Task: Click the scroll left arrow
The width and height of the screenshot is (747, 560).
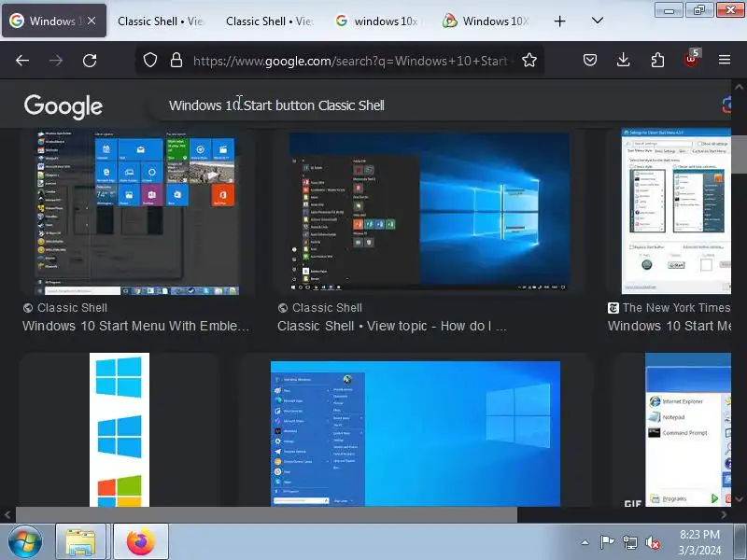Action: [7, 515]
